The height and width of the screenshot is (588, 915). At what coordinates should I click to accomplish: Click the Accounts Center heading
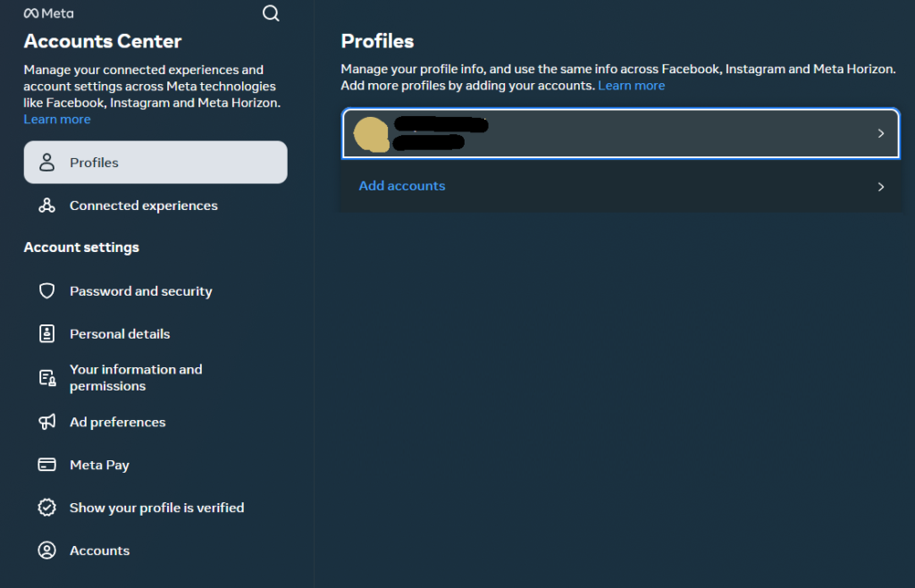[x=103, y=41]
